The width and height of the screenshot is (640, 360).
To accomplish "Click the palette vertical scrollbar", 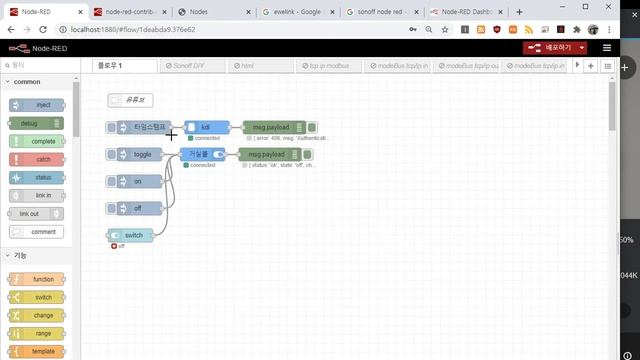I will tap(76, 109).
